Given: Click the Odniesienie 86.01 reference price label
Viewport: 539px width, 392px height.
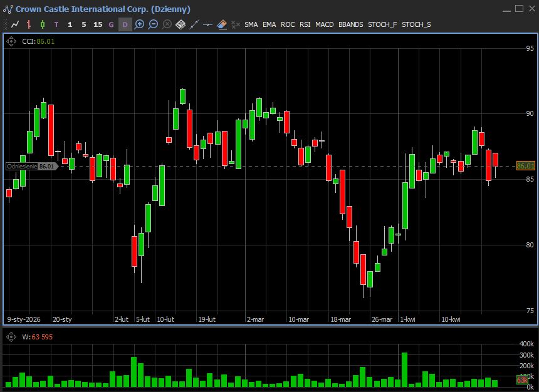Looking at the screenshot, I should tap(31, 166).
